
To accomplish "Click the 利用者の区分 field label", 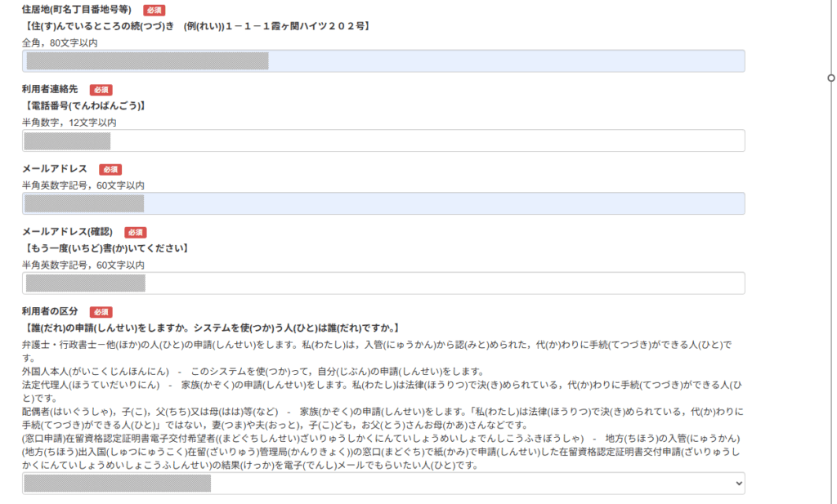I will (50, 312).
